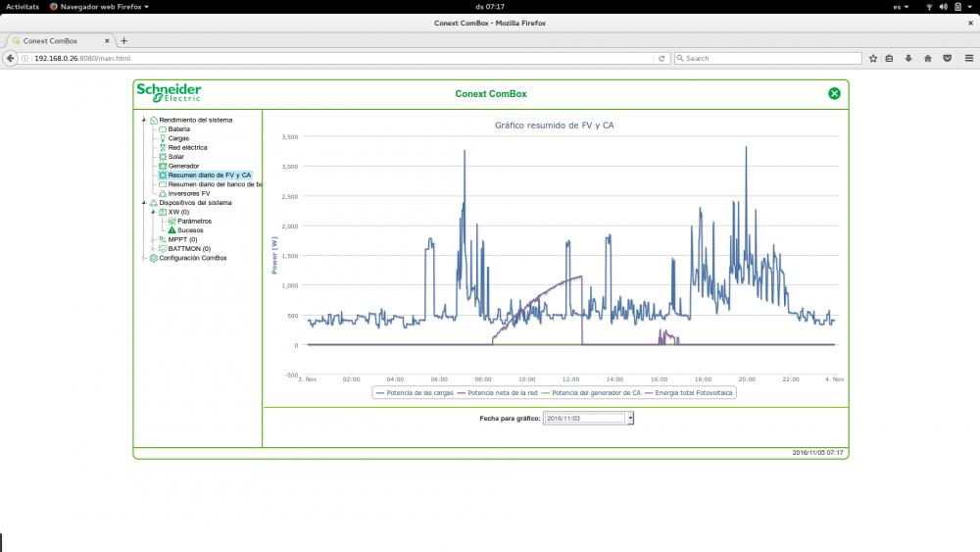Click the MPPT (0) device icon
Image resolution: width=980 pixels, height=552 pixels.
pyautogui.click(x=163, y=239)
